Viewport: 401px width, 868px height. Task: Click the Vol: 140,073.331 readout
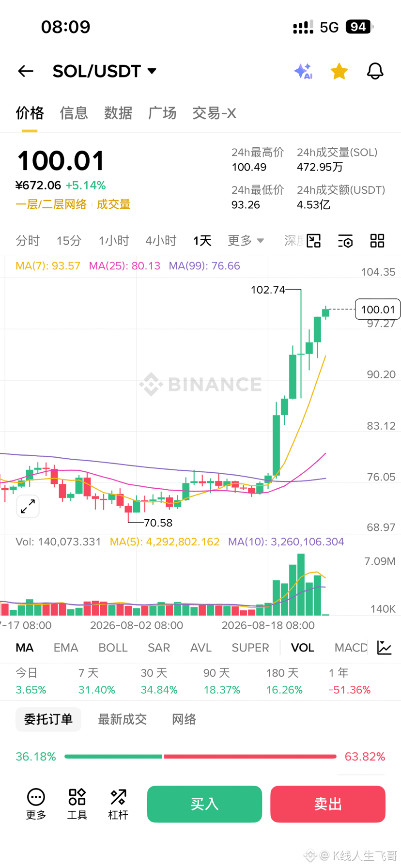click(58, 542)
